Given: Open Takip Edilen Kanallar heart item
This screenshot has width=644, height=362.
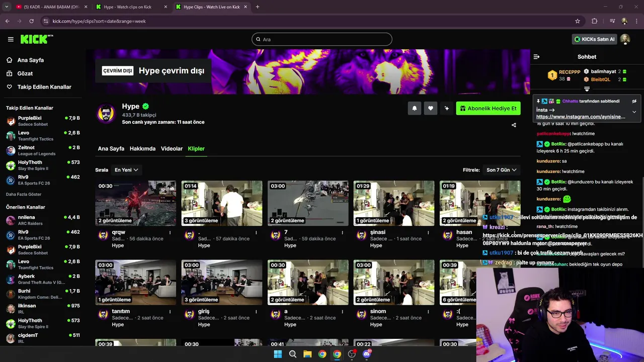Looking at the screenshot, I should point(39,87).
